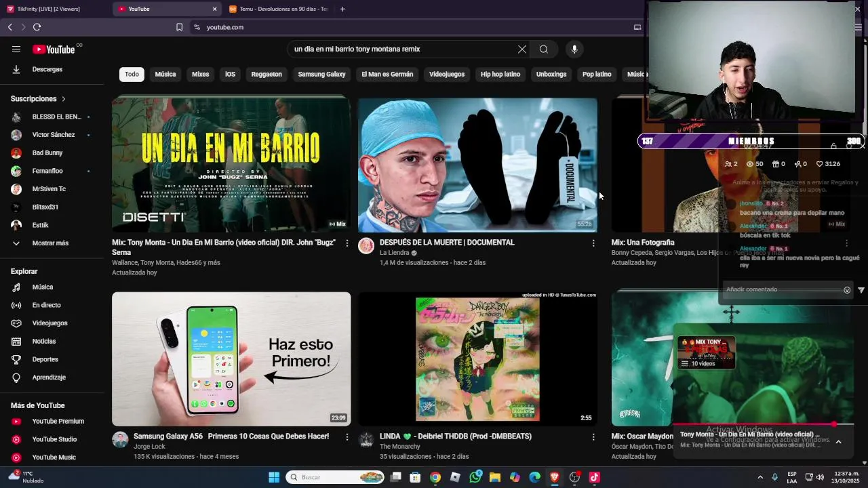Show hidden system tray icons

click(x=760, y=477)
